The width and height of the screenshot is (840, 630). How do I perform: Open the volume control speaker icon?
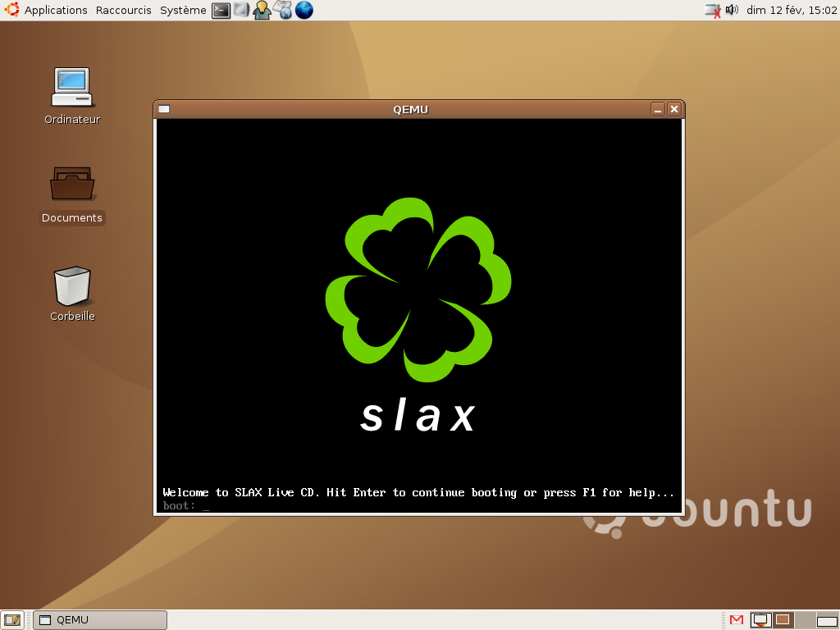(732, 10)
